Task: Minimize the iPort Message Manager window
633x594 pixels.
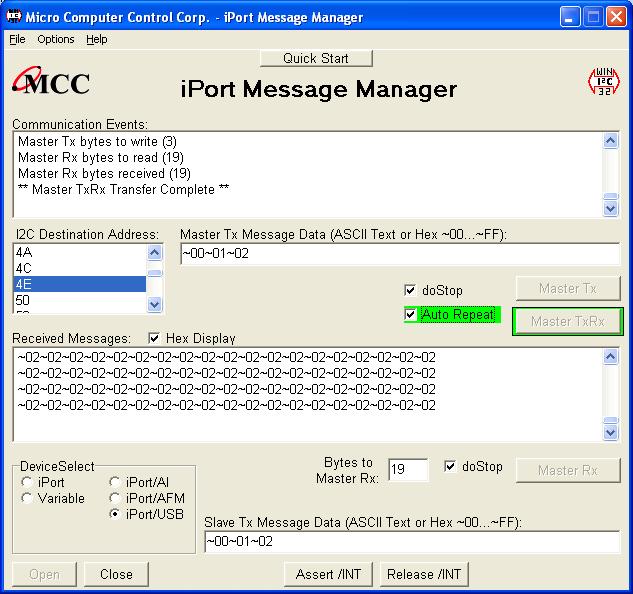Action: (570, 17)
